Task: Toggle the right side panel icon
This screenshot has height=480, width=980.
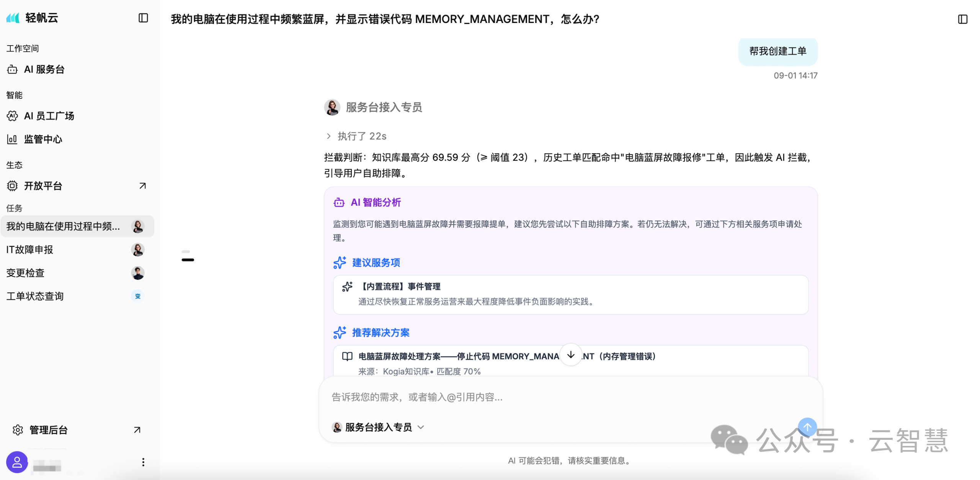Action: point(962,19)
